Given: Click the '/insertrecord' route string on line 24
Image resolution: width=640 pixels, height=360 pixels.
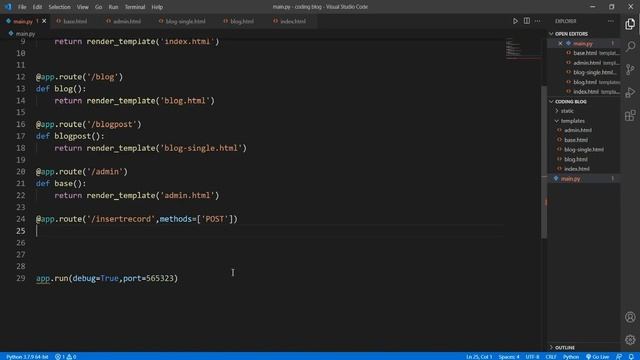Looking at the screenshot, I should click(121, 219).
